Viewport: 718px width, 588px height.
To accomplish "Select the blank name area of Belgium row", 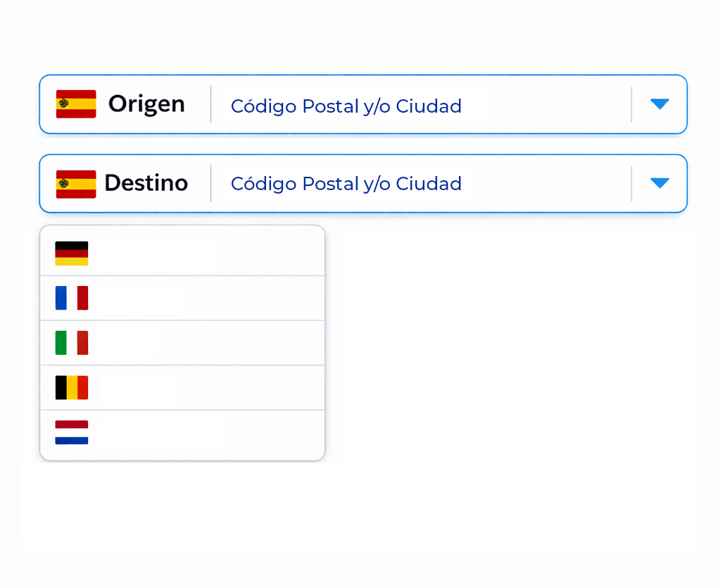I will (x=137, y=387).
